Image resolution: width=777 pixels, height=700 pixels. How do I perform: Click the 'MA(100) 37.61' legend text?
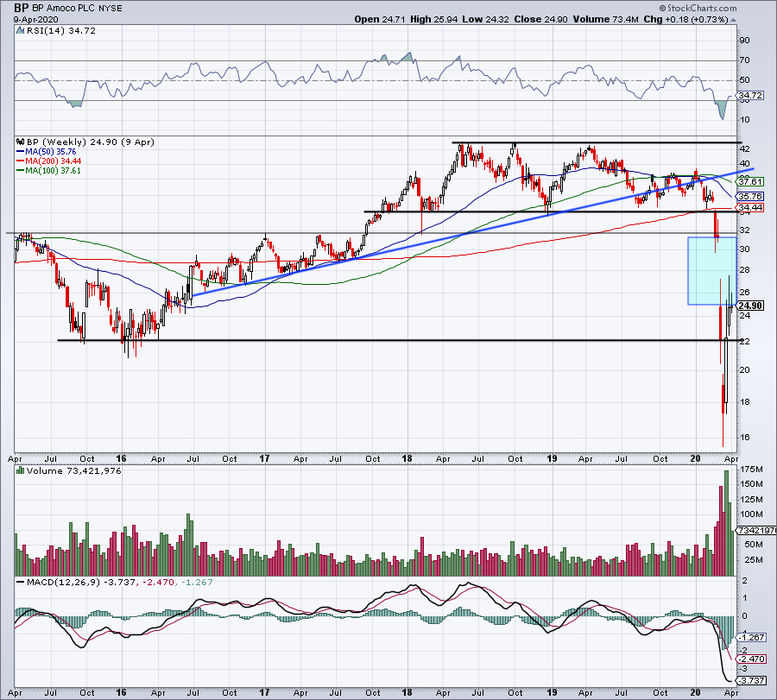coord(53,170)
